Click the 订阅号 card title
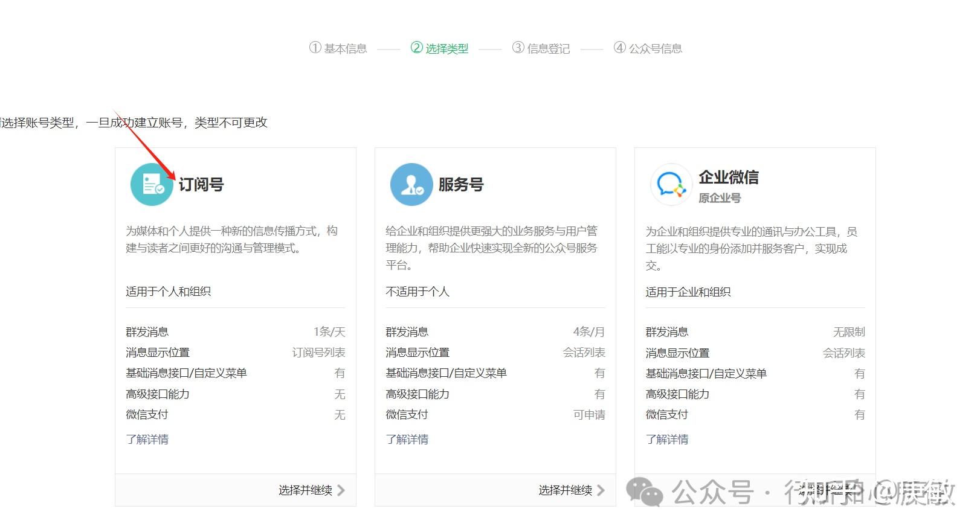Image resolution: width=980 pixels, height=532 pixels. click(x=201, y=184)
